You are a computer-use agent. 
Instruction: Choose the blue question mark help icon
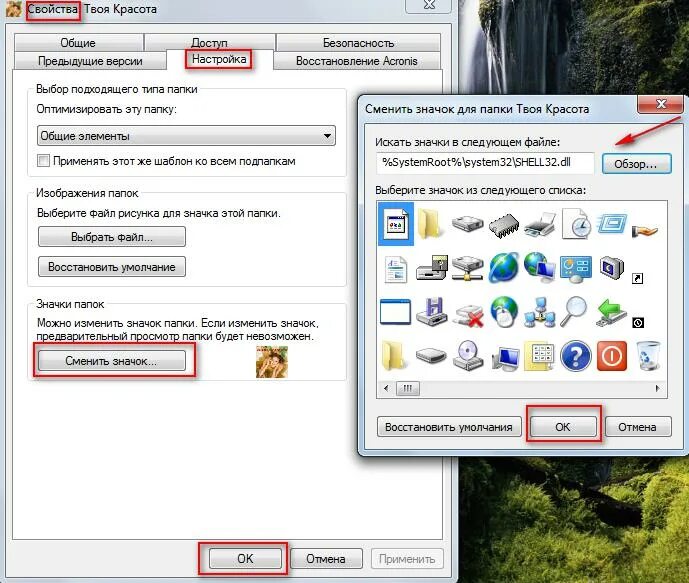(x=576, y=355)
